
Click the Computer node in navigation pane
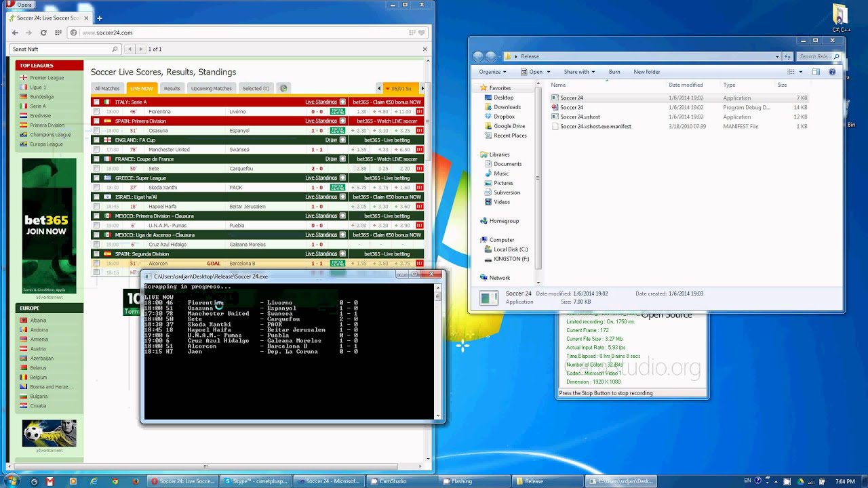pyautogui.click(x=502, y=240)
